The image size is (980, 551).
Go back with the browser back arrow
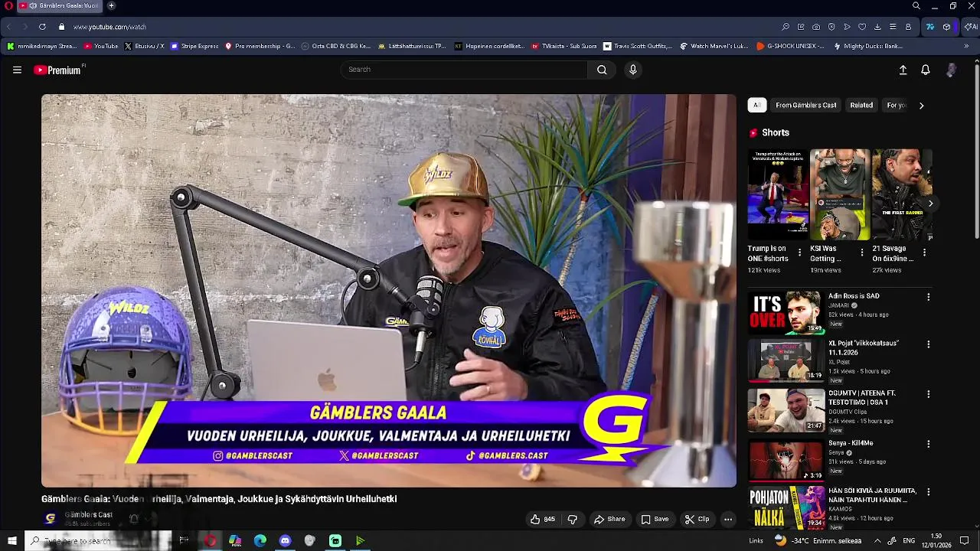click(9, 27)
